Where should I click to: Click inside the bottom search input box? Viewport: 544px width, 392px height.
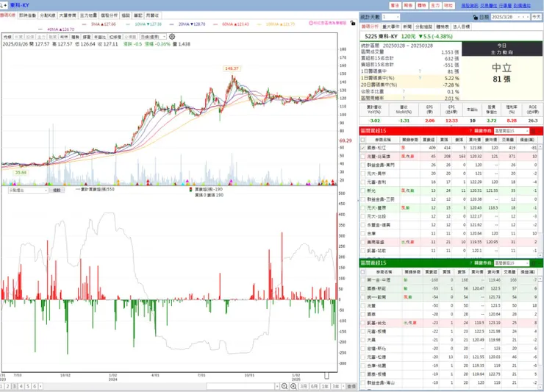[x=241, y=386]
